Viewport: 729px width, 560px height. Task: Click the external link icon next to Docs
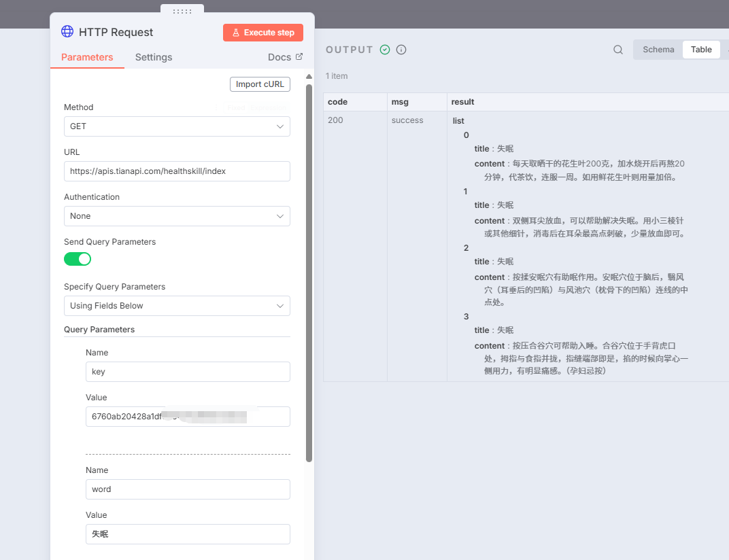click(x=299, y=57)
